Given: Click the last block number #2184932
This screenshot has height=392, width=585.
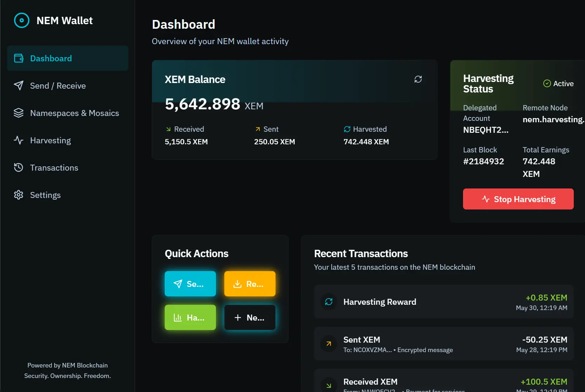Looking at the screenshot, I should point(483,161).
